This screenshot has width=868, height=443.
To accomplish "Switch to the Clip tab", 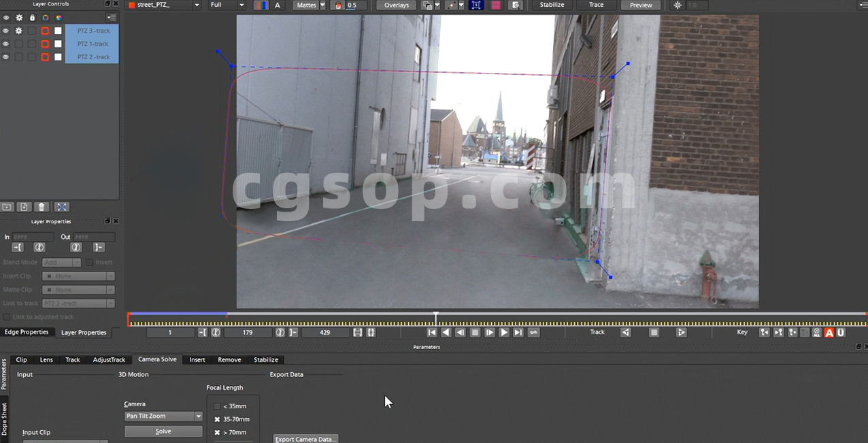I will click(x=21, y=359).
